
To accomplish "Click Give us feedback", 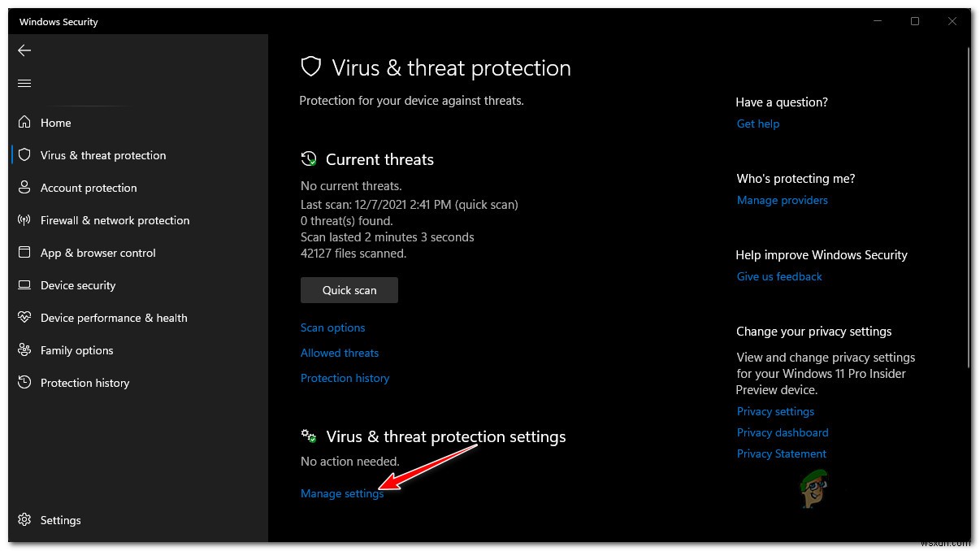I will click(x=778, y=276).
